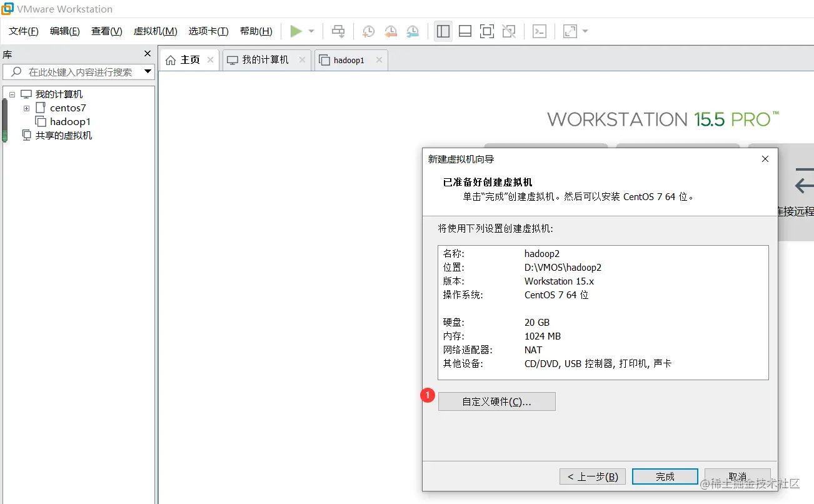
Task: Open the console view icon
Action: 540,31
